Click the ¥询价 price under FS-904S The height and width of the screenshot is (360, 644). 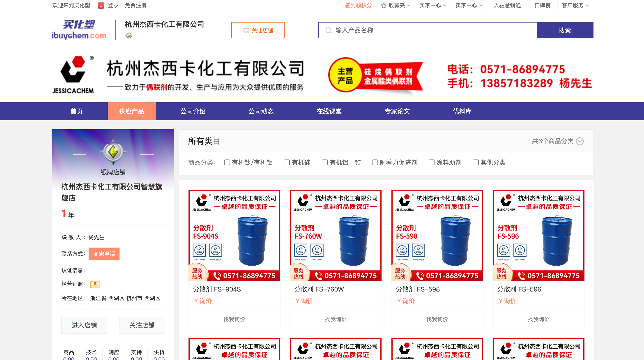pos(203,301)
